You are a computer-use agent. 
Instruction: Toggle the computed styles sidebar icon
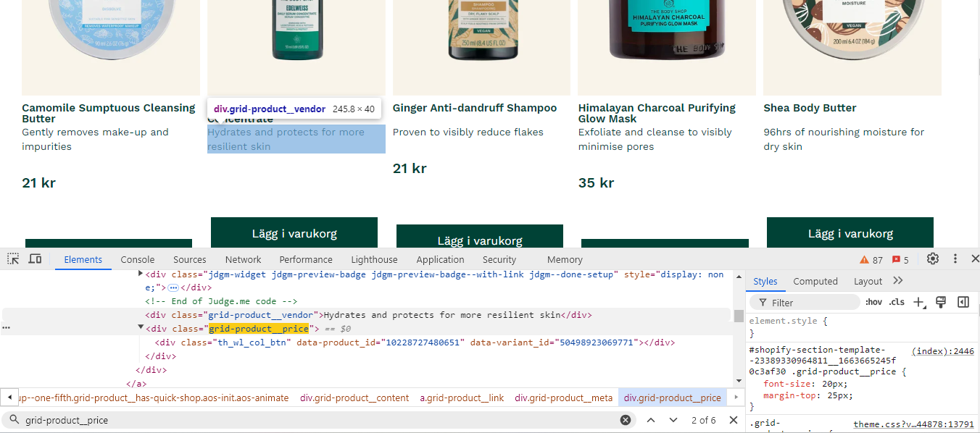point(963,303)
